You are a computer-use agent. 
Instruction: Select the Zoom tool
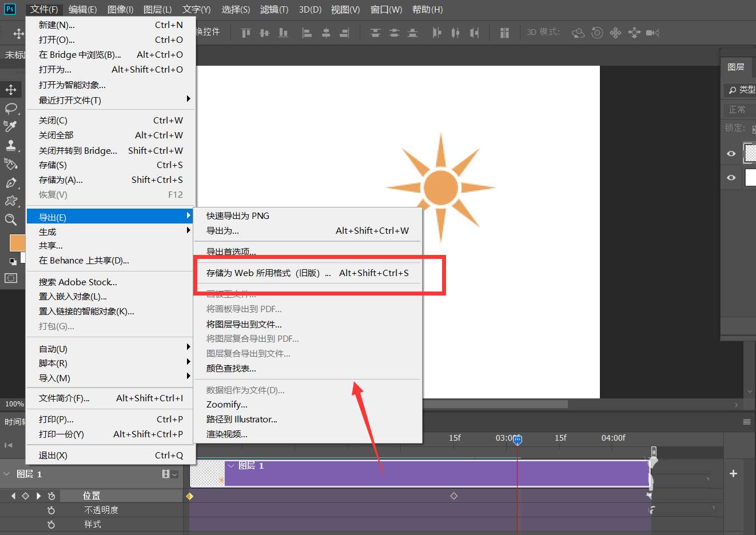[x=11, y=219]
